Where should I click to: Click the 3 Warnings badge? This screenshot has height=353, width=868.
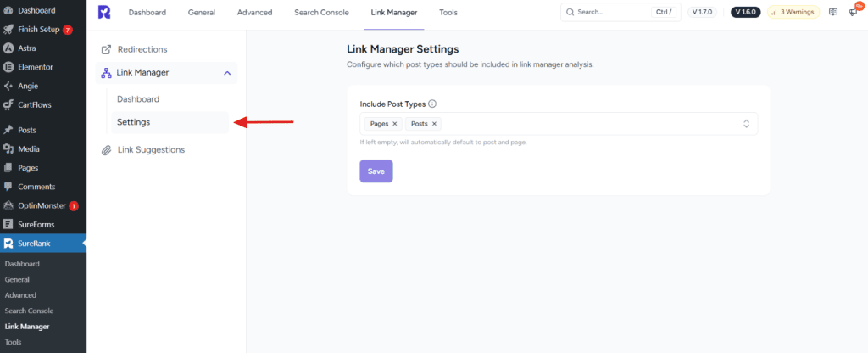point(793,12)
